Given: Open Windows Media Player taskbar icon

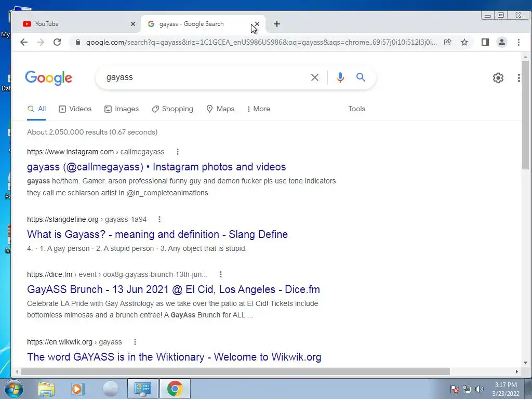Looking at the screenshot, I should coord(77,389).
